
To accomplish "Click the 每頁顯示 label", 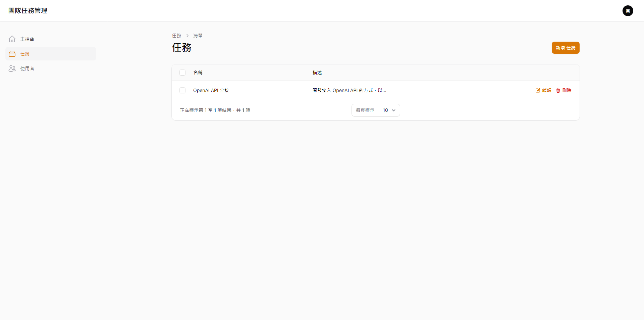I will pyautogui.click(x=365, y=110).
